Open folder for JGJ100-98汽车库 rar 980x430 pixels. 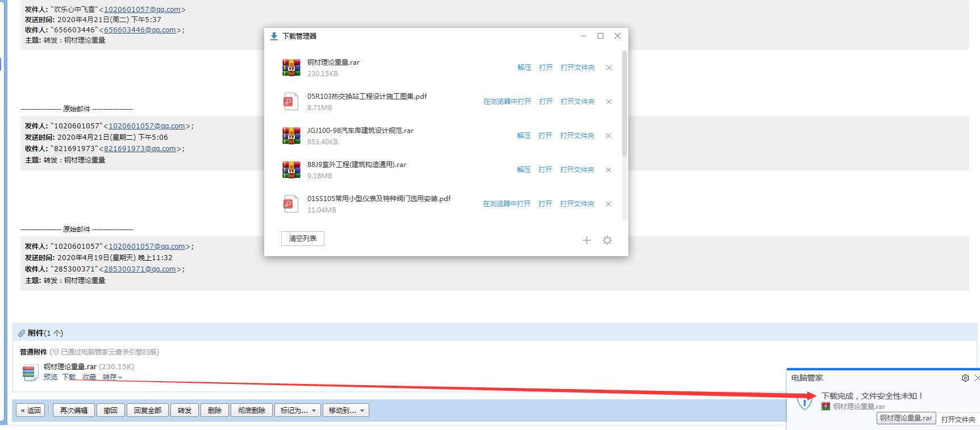[x=577, y=136]
